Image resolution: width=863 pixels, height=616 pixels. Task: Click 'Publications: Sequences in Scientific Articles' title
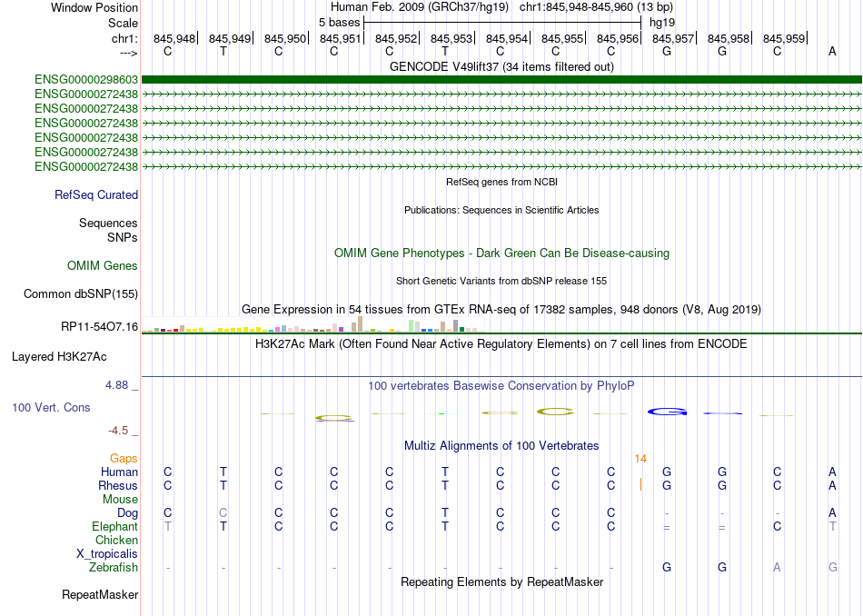(501, 210)
